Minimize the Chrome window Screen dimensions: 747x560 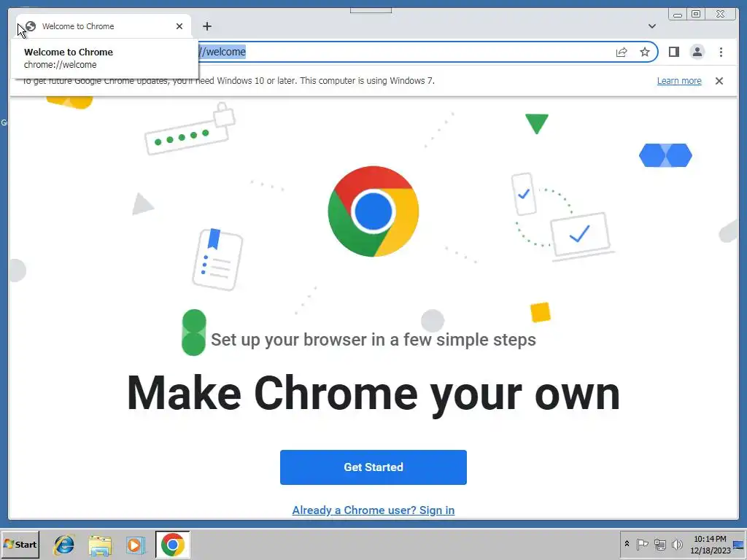tap(678, 15)
